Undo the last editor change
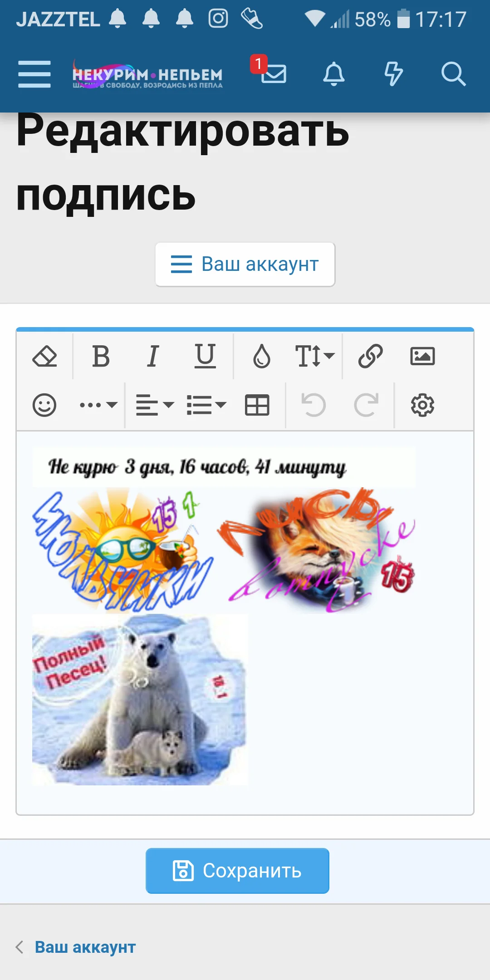The image size is (490, 980). [x=314, y=405]
